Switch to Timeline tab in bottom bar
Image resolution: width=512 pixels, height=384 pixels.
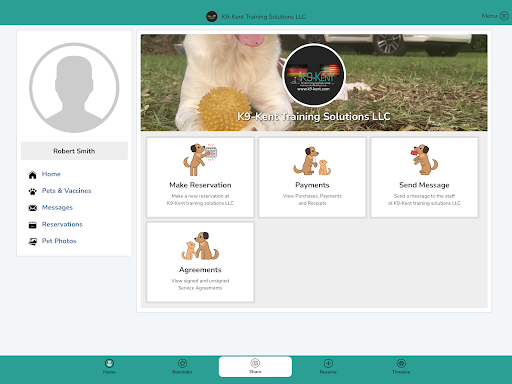tap(401, 366)
